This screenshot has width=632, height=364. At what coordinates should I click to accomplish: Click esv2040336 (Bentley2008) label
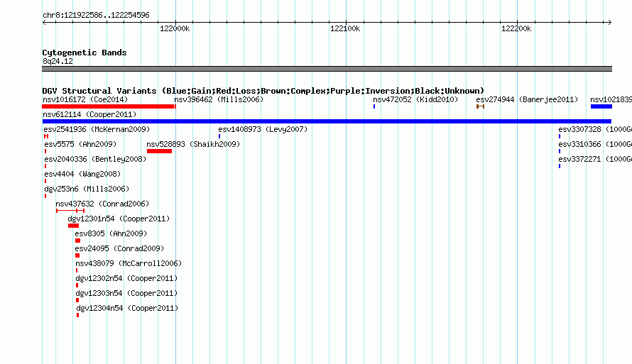(95, 159)
